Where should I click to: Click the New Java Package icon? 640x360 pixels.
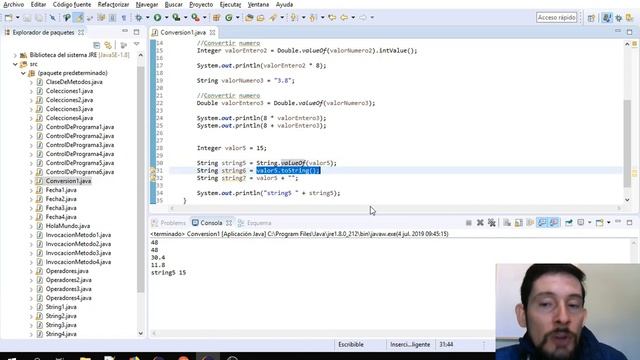[216, 18]
